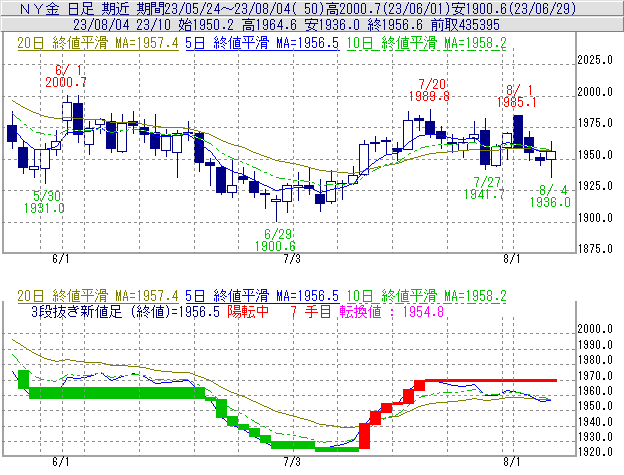Click the 5/30 1931.0 low price label
This screenshot has height=475, width=624.
tap(44, 202)
